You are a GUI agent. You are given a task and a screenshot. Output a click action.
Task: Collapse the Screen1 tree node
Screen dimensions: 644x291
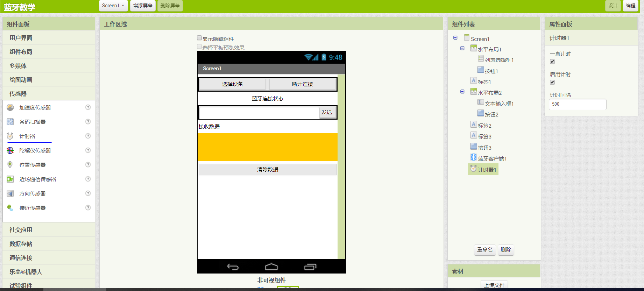455,38
